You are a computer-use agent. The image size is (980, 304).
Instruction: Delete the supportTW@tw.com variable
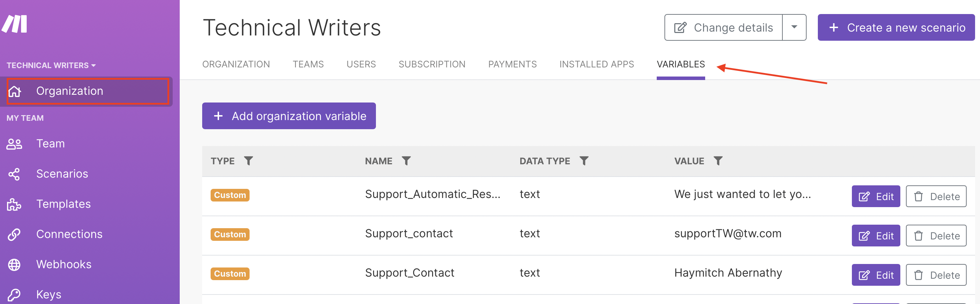click(936, 236)
